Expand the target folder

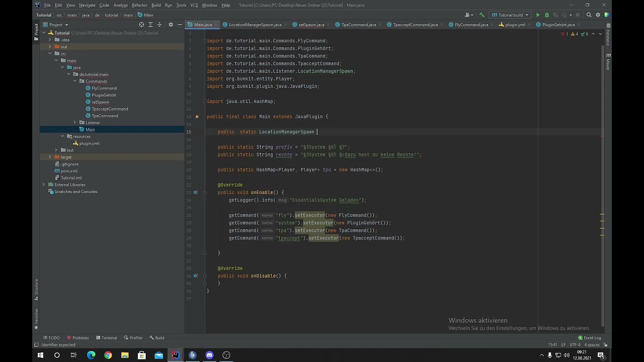pos(50,157)
